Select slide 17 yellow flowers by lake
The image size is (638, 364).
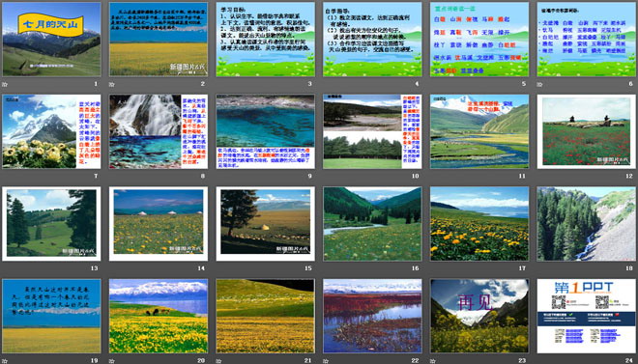click(479, 224)
